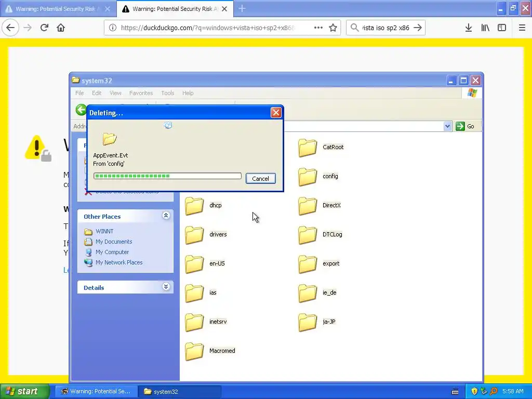Select the ja-JP folder

click(x=317, y=322)
